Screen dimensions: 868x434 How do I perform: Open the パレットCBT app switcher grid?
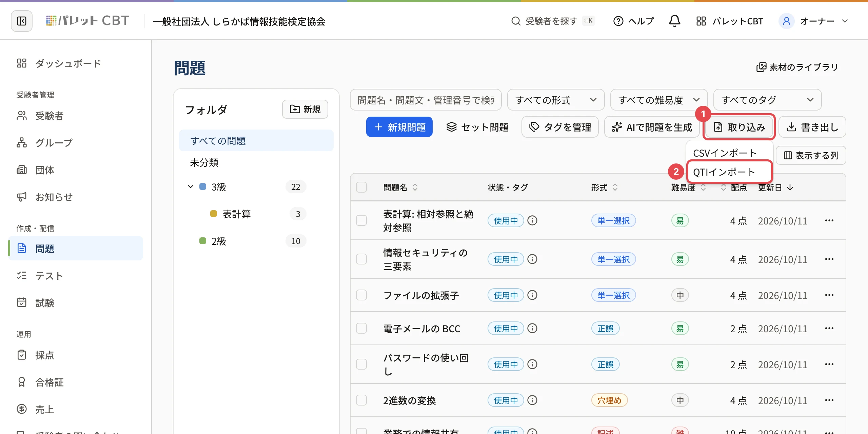click(701, 21)
